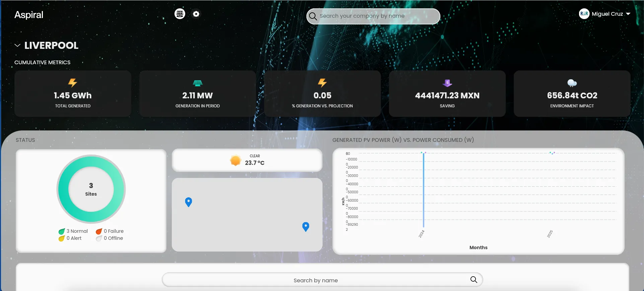The width and height of the screenshot is (644, 291).
Task: Select the 2.11 MW value
Action: pos(198,96)
